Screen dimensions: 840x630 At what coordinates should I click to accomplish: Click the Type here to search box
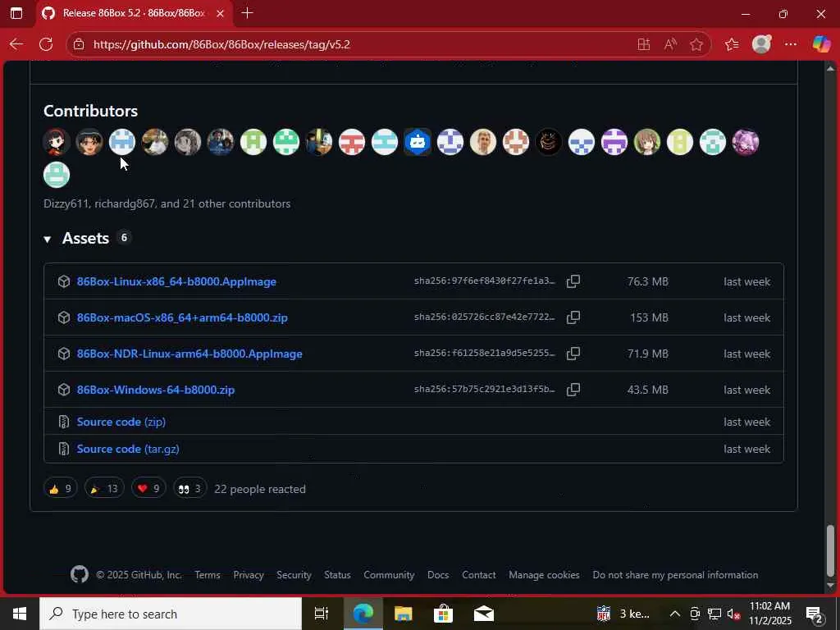(x=171, y=614)
